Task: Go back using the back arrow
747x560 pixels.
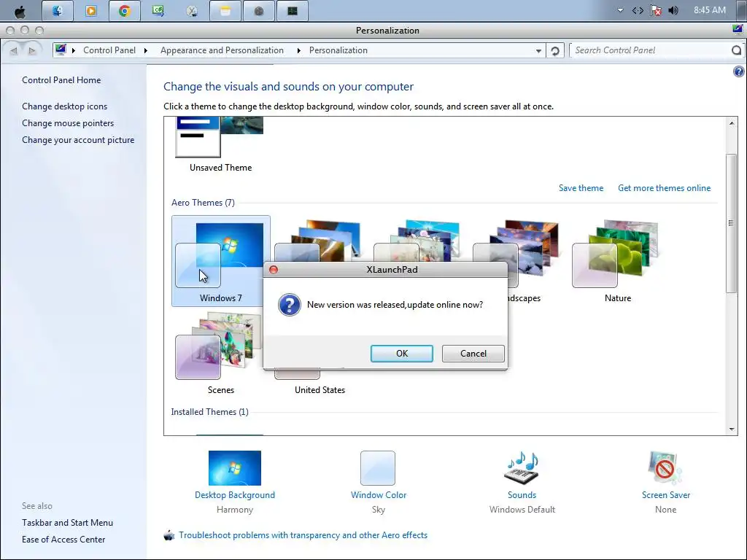Action: point(13,50)
